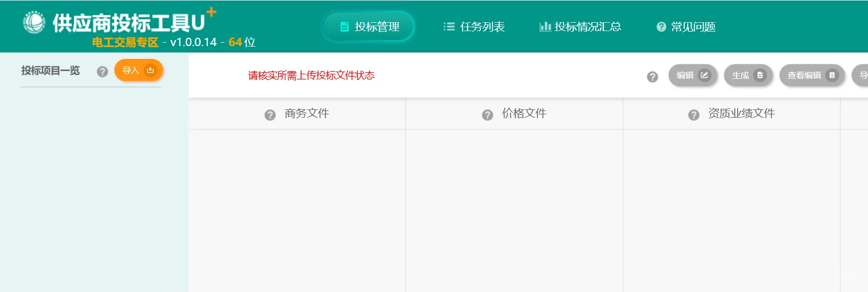
Task: Go to the 常见问题 tab
Action: point(686,27)
